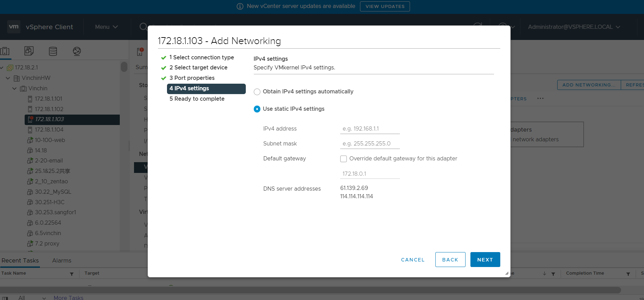Click VM icon beside 10-100-web

tap(30, 140)
